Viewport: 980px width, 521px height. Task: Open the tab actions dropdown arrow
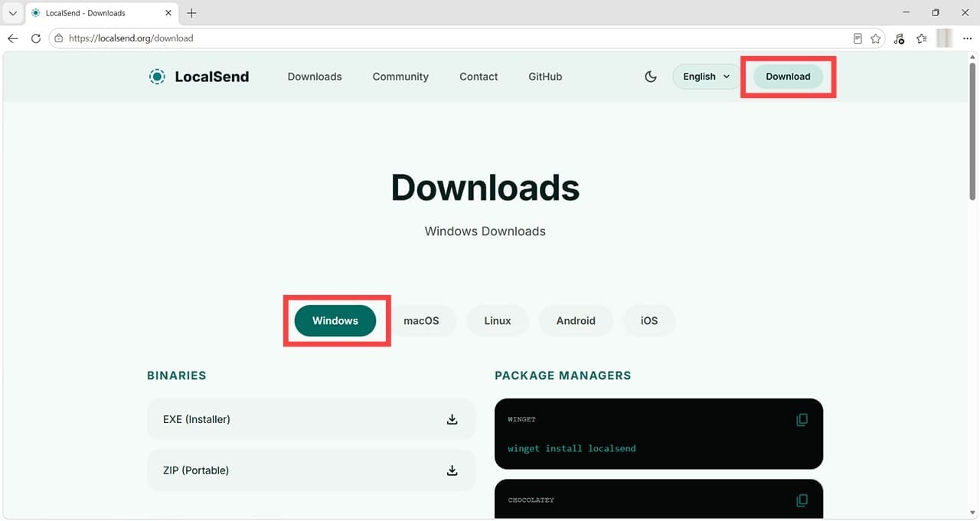[13, 13]
